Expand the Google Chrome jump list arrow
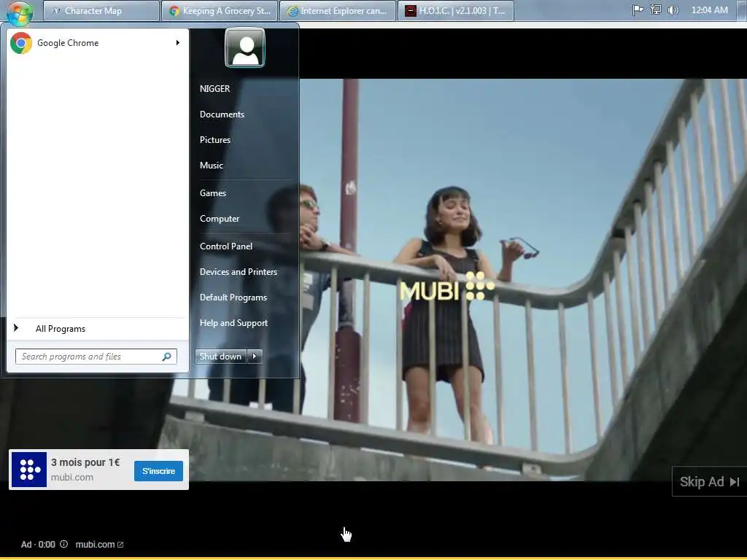 tap(178, 43)
